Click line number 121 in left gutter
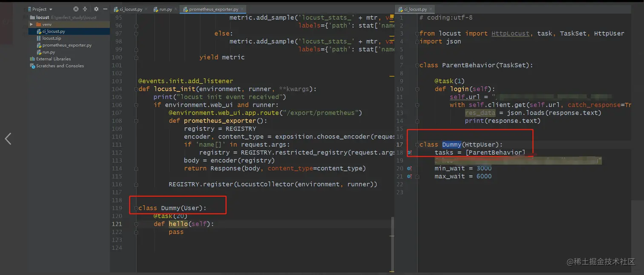This screenshot has height=275, width=644. [117, 224]
